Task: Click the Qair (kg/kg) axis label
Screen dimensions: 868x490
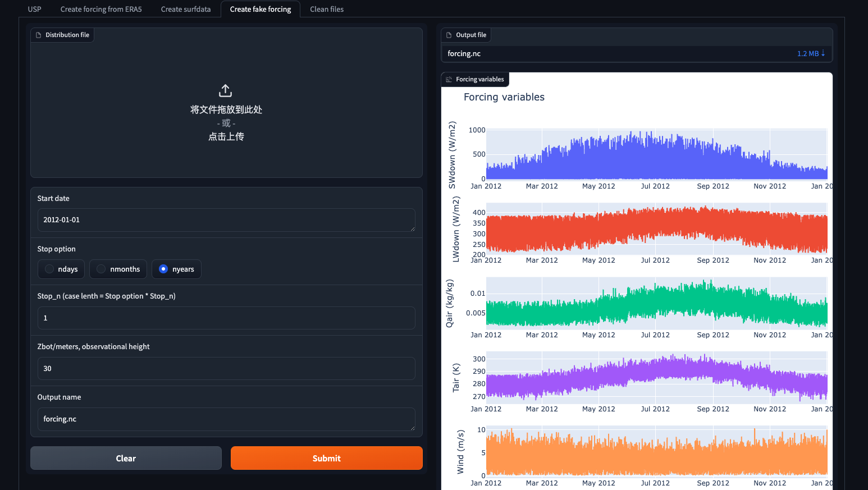Action: (x=449, y=303)
